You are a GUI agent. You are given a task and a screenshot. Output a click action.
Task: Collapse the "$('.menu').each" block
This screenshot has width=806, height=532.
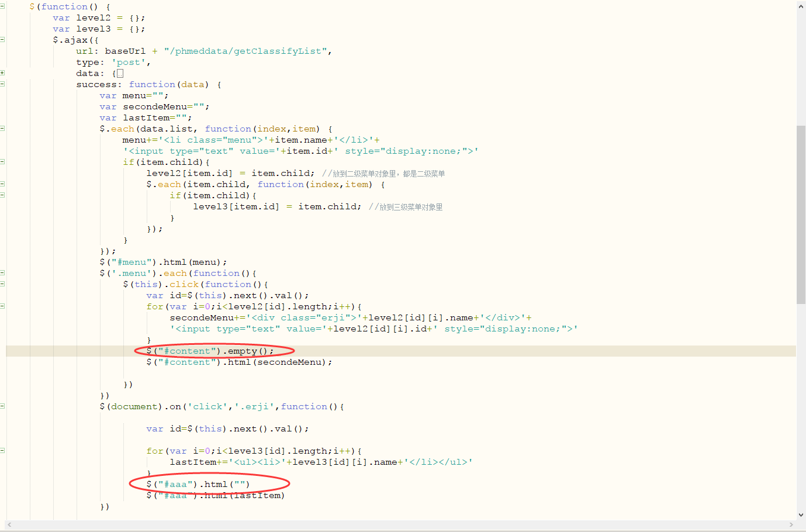pyautogui.click(x=2, y=273)
